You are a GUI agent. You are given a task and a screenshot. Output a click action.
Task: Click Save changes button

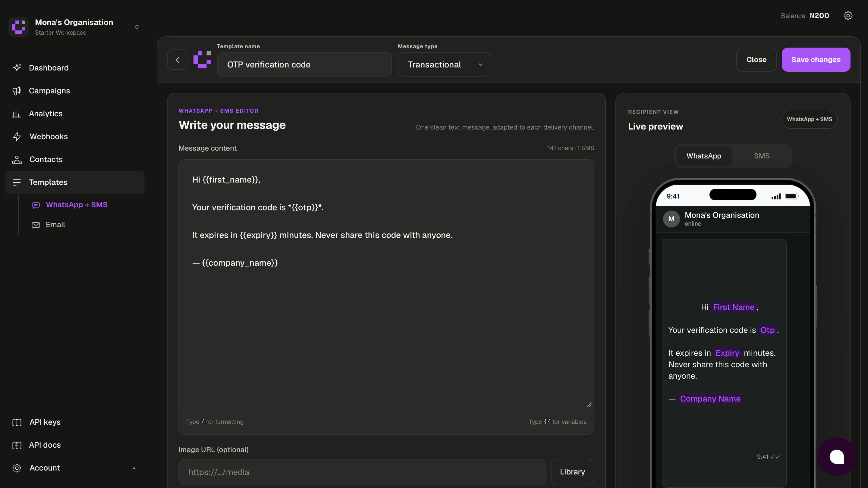point(816,60)
